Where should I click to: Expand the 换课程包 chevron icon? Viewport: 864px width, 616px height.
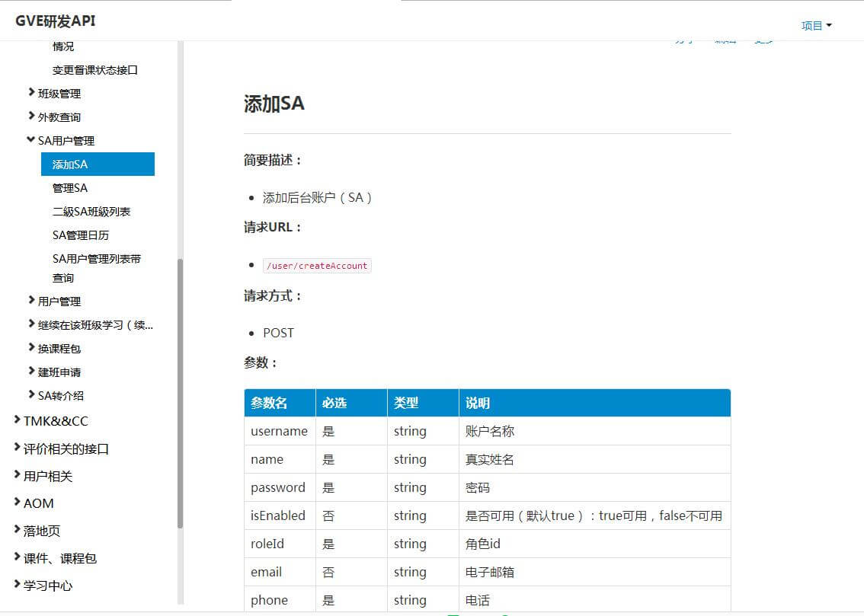coord(31,348)
